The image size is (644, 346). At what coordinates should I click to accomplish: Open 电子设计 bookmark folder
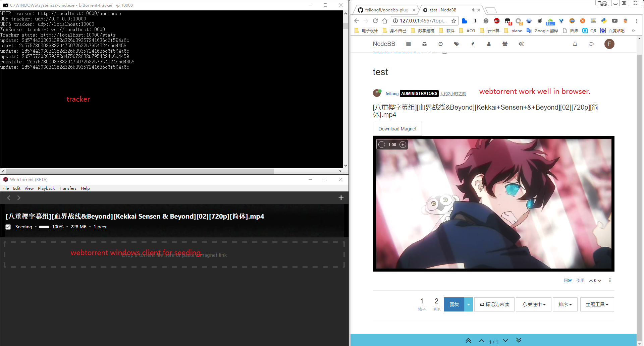(x=366, y=31)
